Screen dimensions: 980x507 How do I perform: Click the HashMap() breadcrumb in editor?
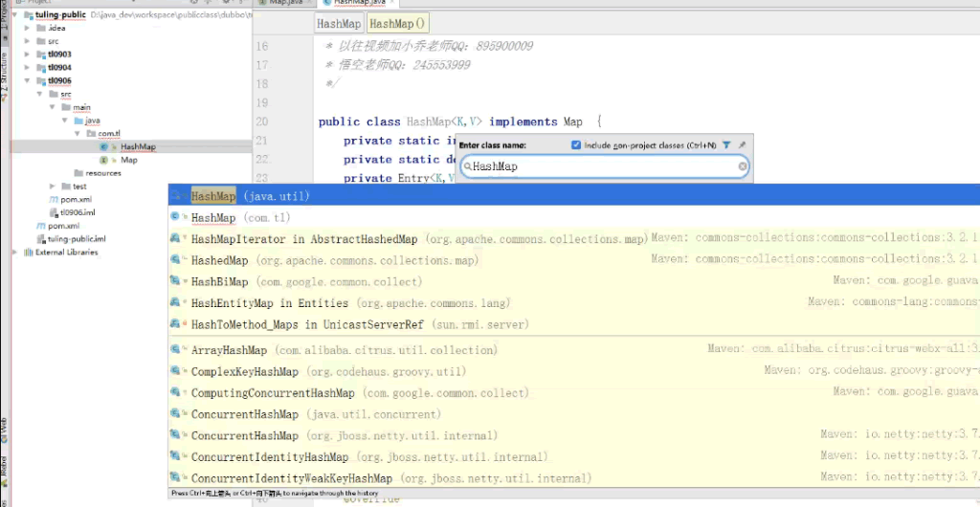tap(398, 23)
